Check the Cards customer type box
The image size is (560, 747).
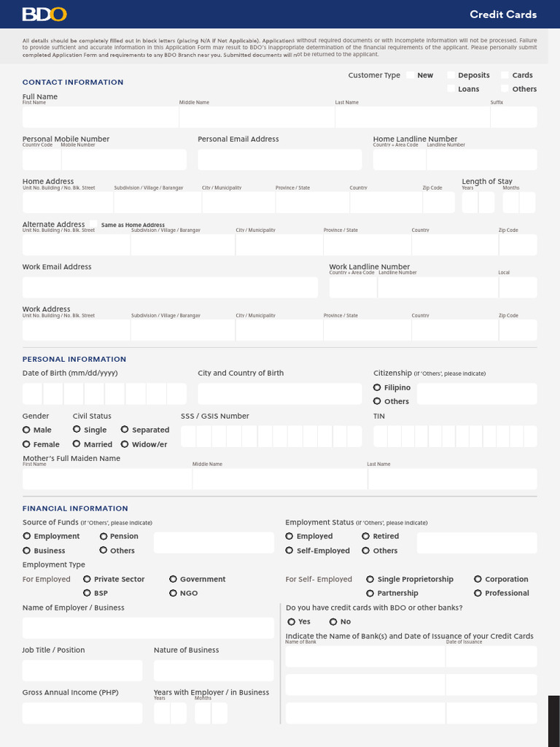(505, 75)
